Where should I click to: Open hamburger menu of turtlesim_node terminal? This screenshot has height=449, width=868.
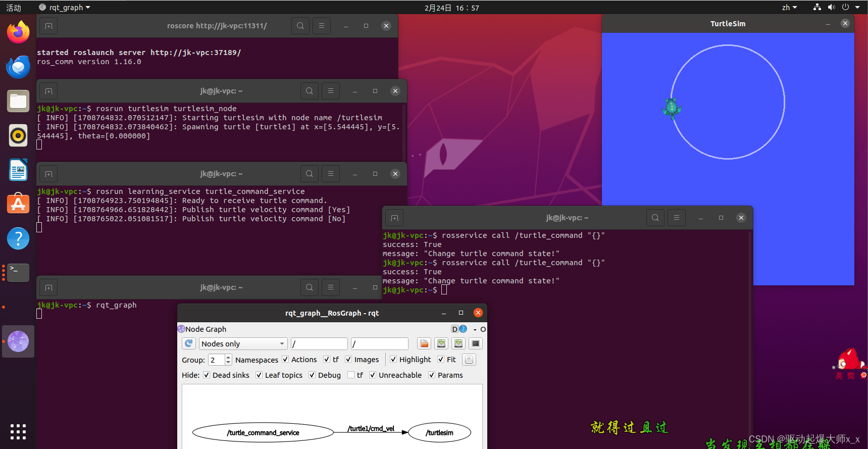331,91
